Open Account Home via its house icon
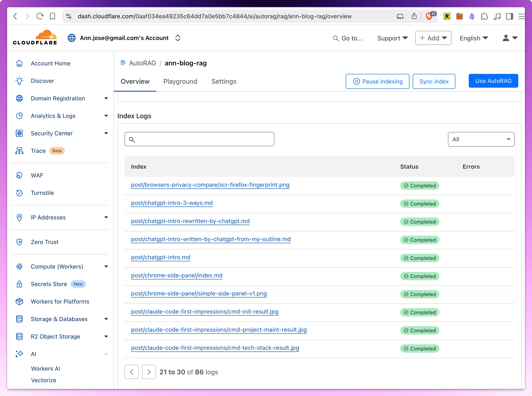This screenshot has width=532, height=396. click(x=19, y=63)
